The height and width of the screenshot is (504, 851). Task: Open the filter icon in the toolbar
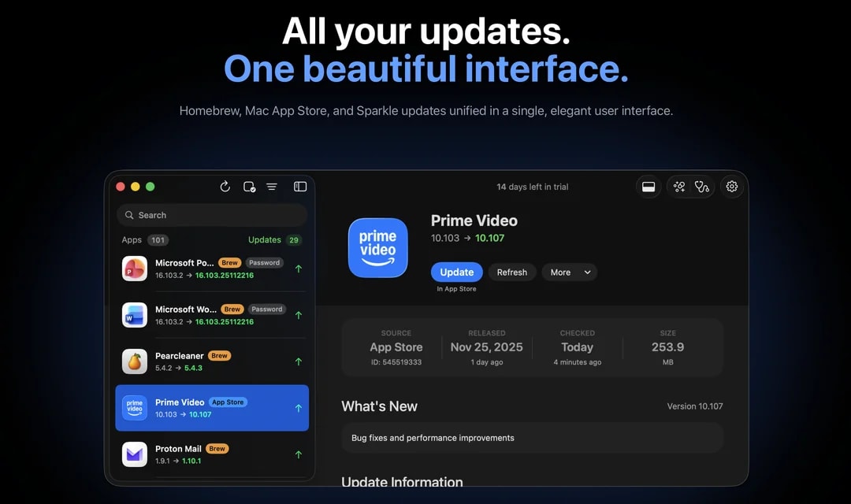[x=272, y=187]
